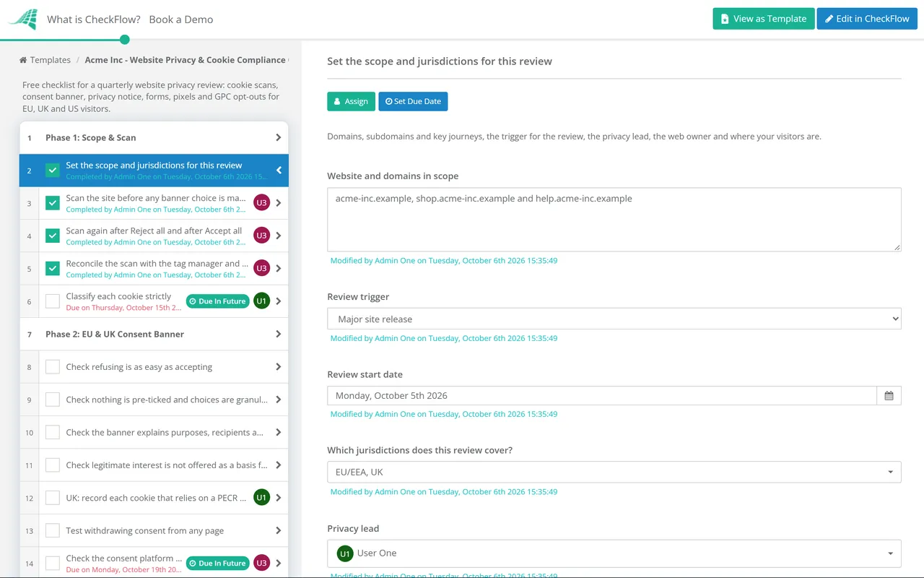Tick 'Test withdrawing consent from any page' checkbox
The height and width of the screenshot is (578, 924).
[53, 530]
